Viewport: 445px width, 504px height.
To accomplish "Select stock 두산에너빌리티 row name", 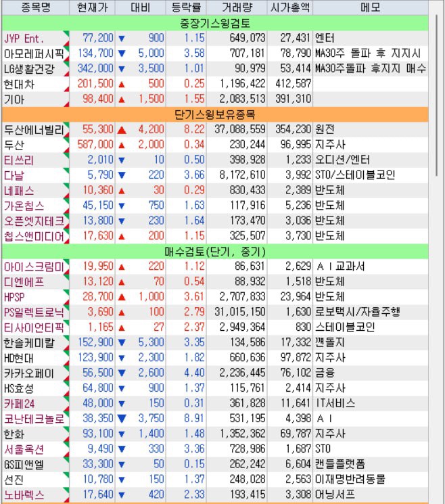I will 35,129.
